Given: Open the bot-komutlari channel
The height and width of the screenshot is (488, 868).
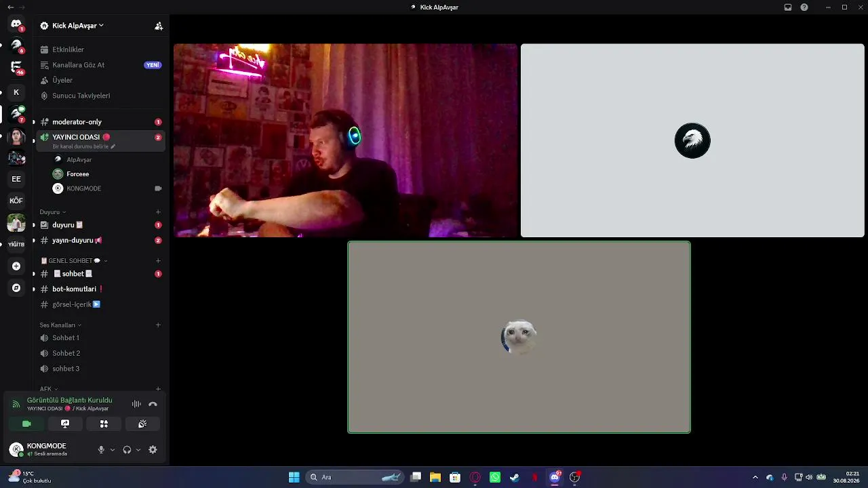Looking at the screenshot, I should (100, 289).
